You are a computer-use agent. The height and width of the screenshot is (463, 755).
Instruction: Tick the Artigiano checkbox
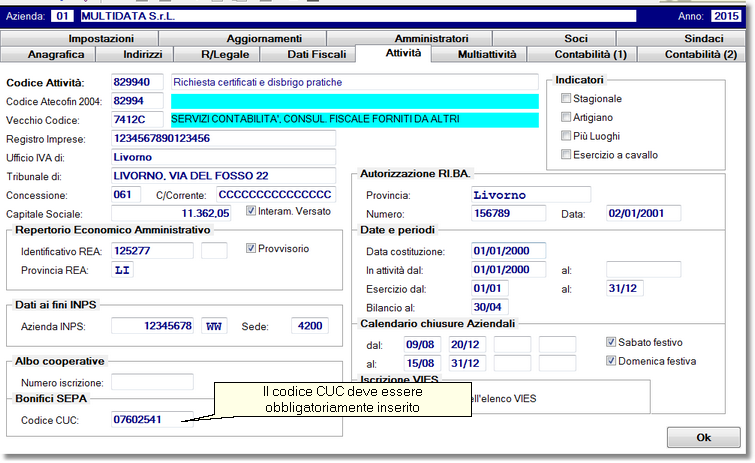[566, 117]
